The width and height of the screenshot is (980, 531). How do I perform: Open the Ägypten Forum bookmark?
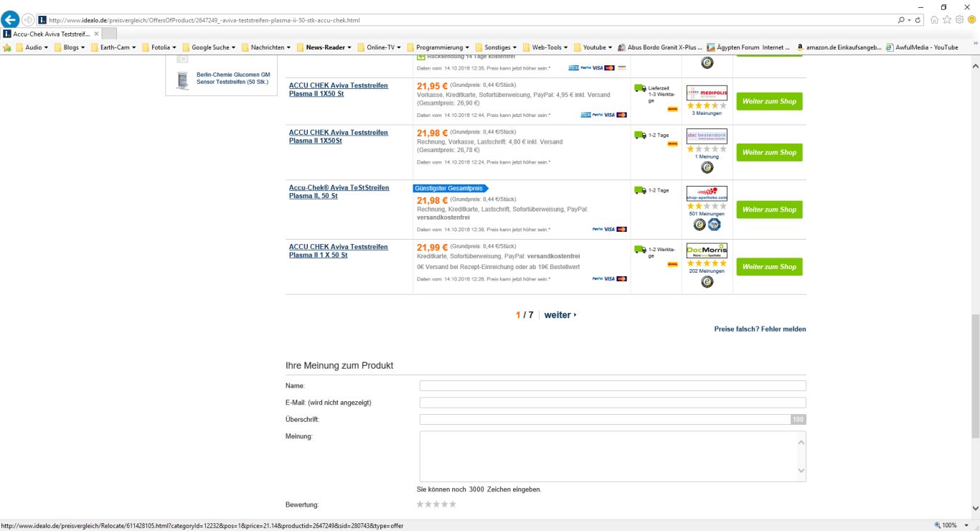click(x=748, y=47)
